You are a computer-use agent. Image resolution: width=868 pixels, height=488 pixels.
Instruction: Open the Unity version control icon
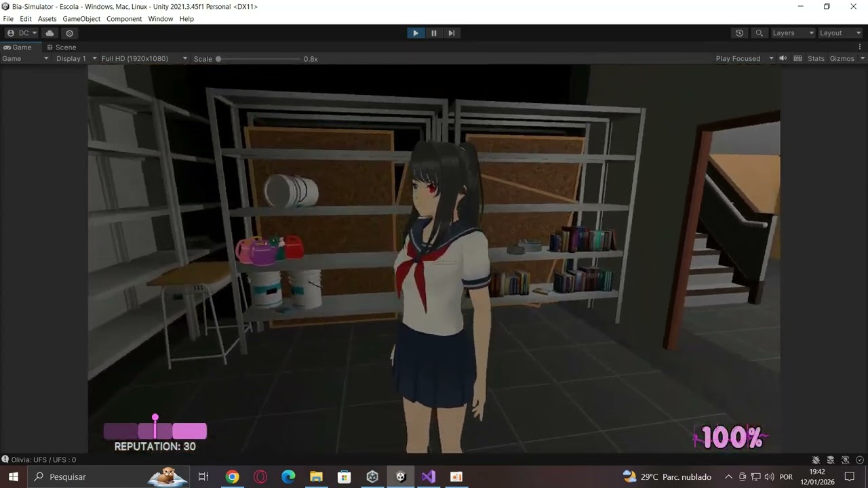pos(69,33)
